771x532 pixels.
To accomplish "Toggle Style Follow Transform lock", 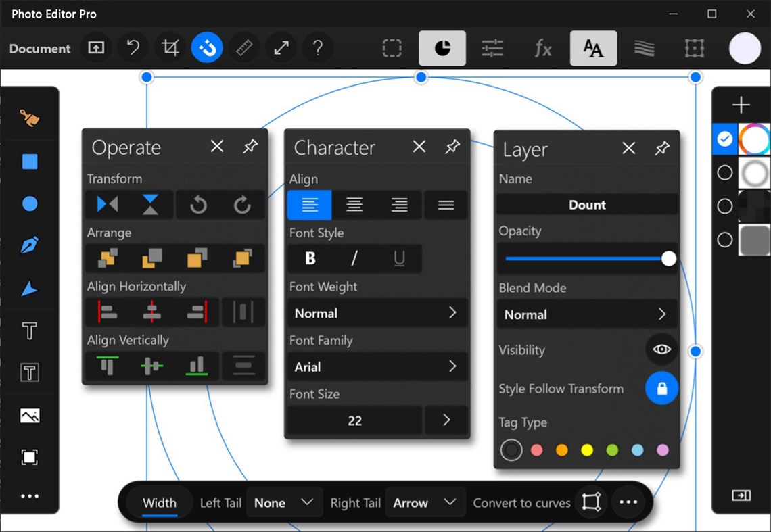I will 661,388.
